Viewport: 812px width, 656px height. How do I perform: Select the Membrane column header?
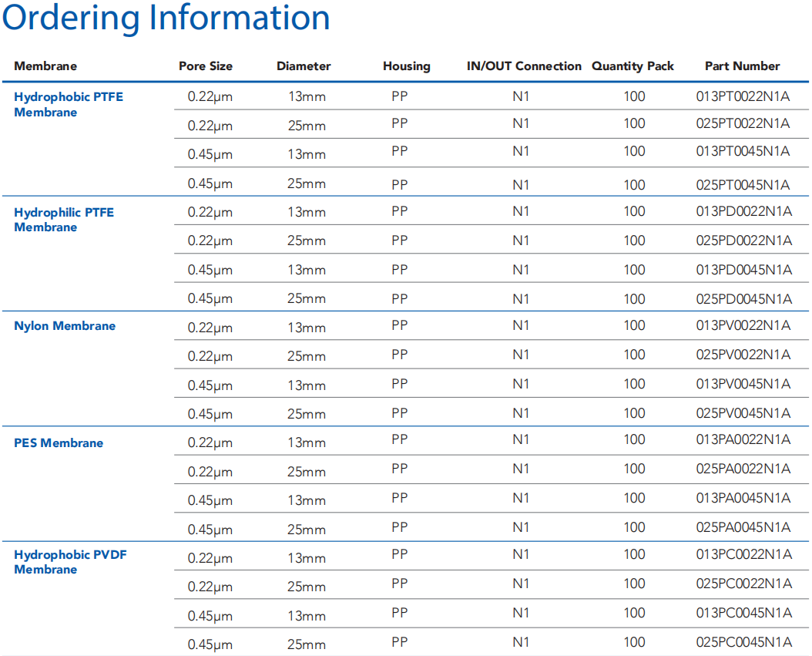[x=45, y=66]
